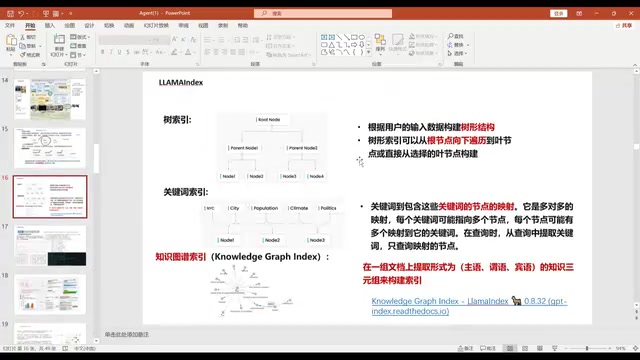Align text left

(207, 52)
